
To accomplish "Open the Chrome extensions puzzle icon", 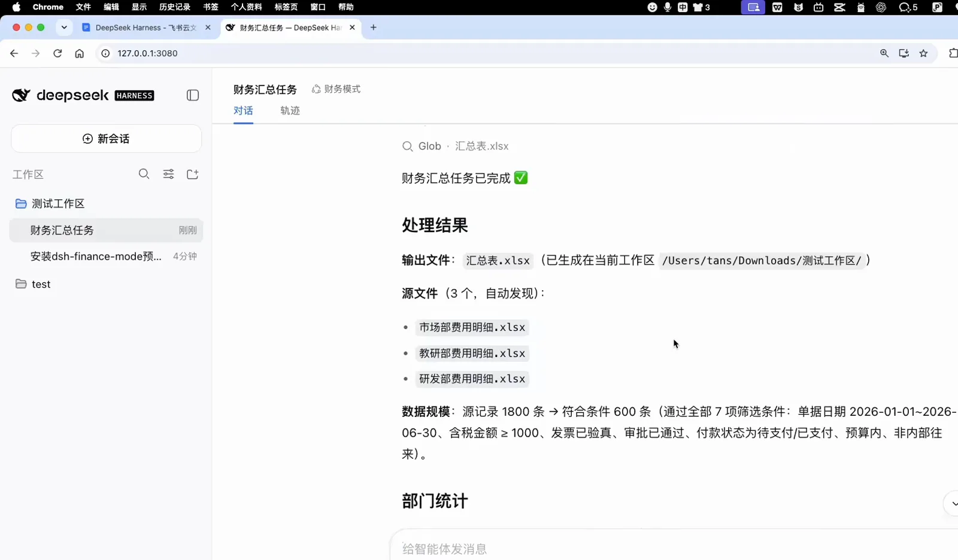I will click(953, 53).
